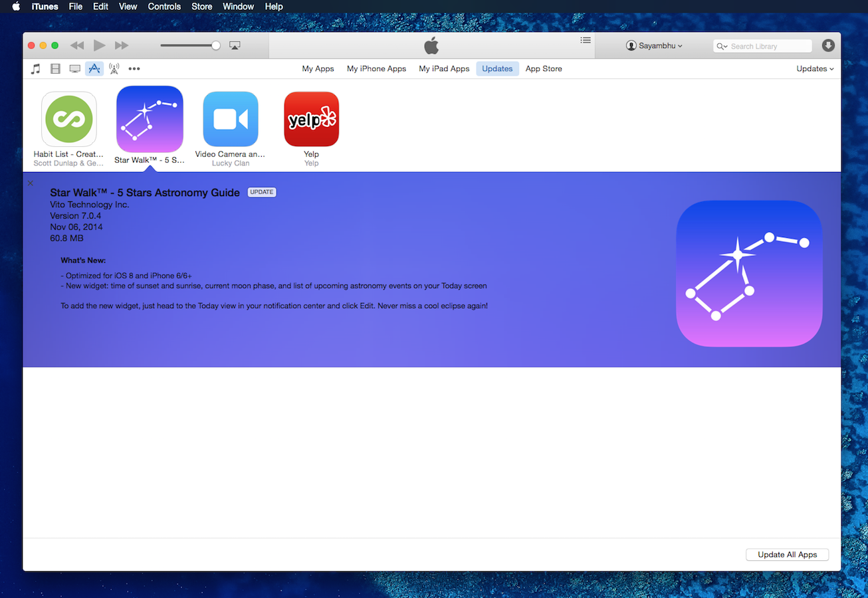868x598 pixels.
Task: Go to the App Store tab
Action: [544, 68]
